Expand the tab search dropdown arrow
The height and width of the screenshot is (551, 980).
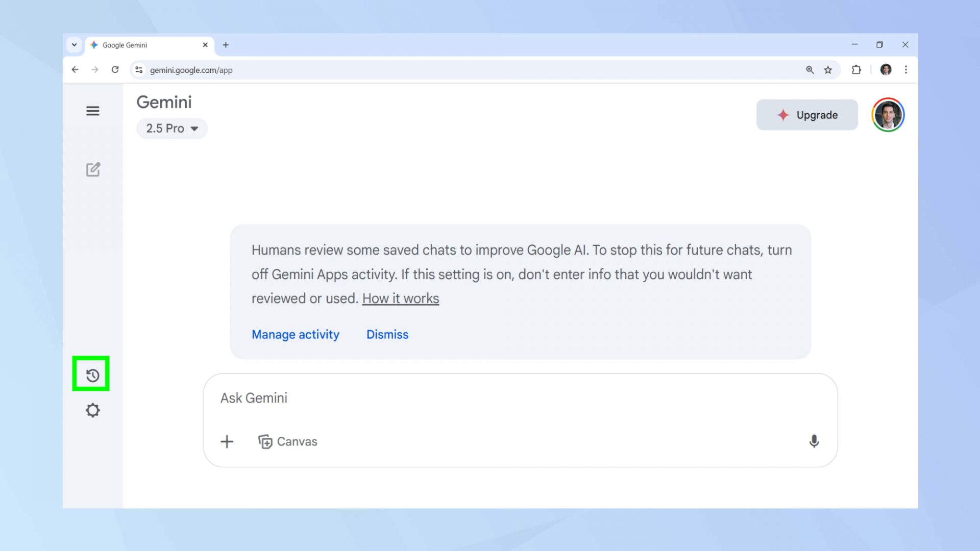[x=74, y=45]
